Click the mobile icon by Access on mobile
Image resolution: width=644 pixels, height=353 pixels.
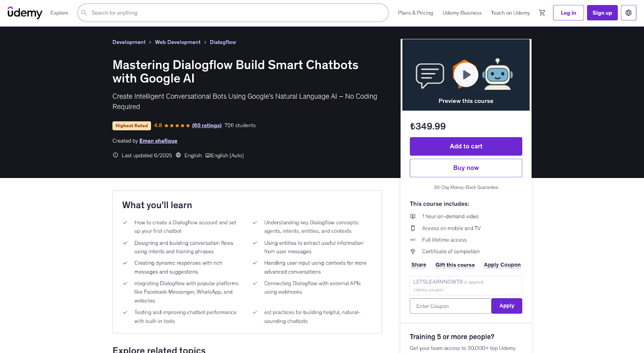[x=413, y=228]
